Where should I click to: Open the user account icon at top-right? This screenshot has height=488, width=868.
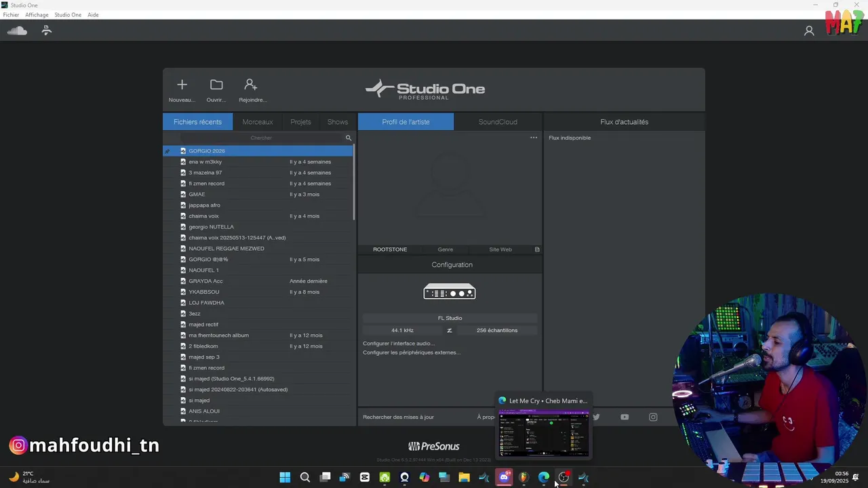[x=809, y=30]
